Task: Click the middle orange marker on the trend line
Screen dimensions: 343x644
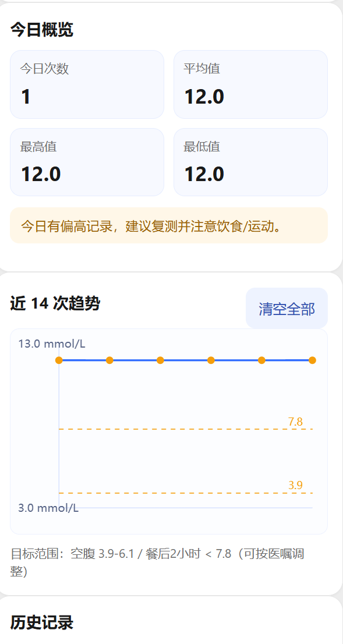Action: 160,360
